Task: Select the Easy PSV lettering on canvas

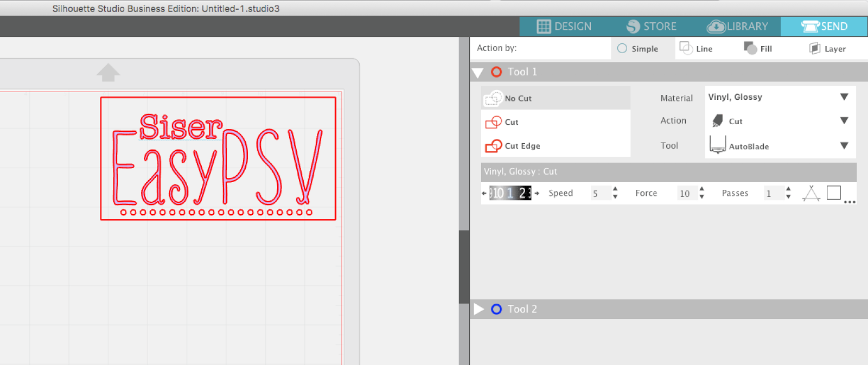Action: (x=217, y=167)
